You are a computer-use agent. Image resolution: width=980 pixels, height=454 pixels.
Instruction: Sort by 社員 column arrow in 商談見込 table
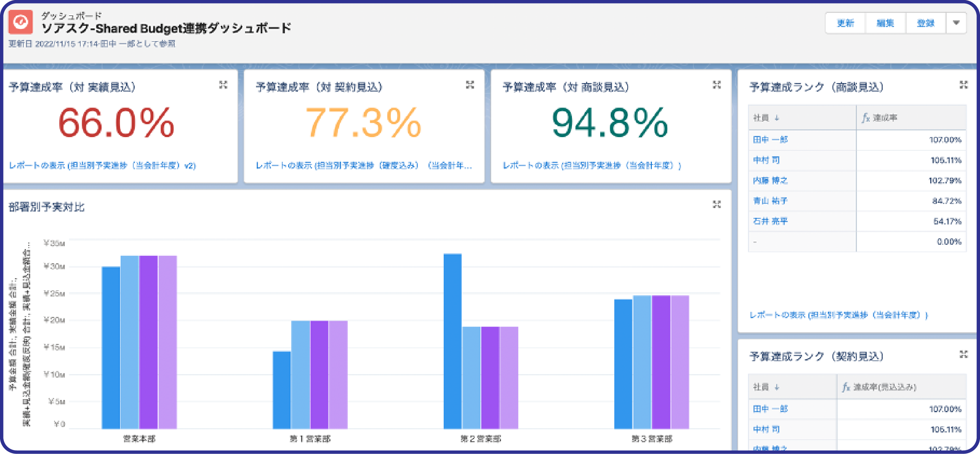click(x=777, y=118)
